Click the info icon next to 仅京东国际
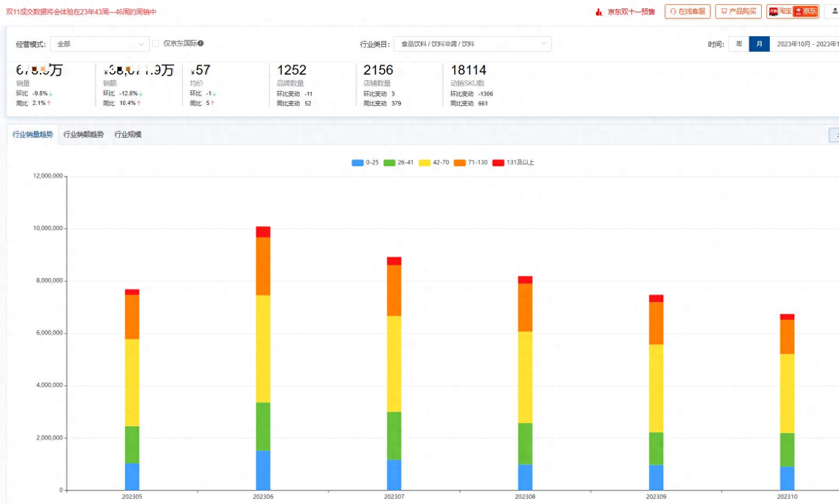The width and height of the screenshot is (839, 504). click(201, 43)
